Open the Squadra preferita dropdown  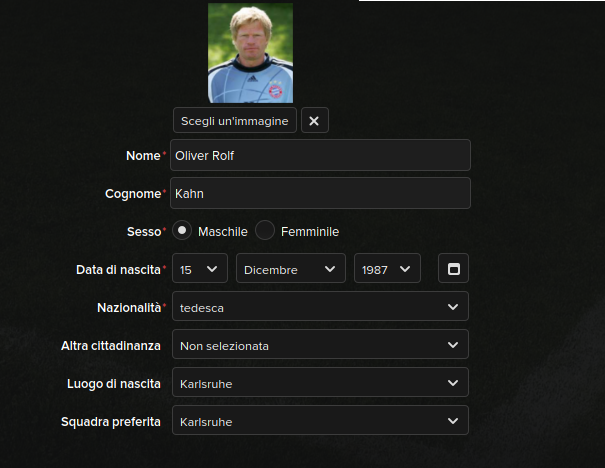320,421
